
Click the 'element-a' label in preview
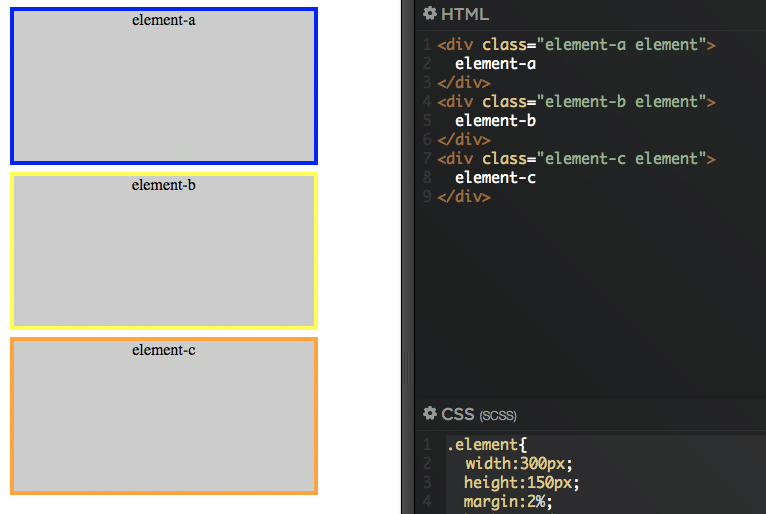164,20
